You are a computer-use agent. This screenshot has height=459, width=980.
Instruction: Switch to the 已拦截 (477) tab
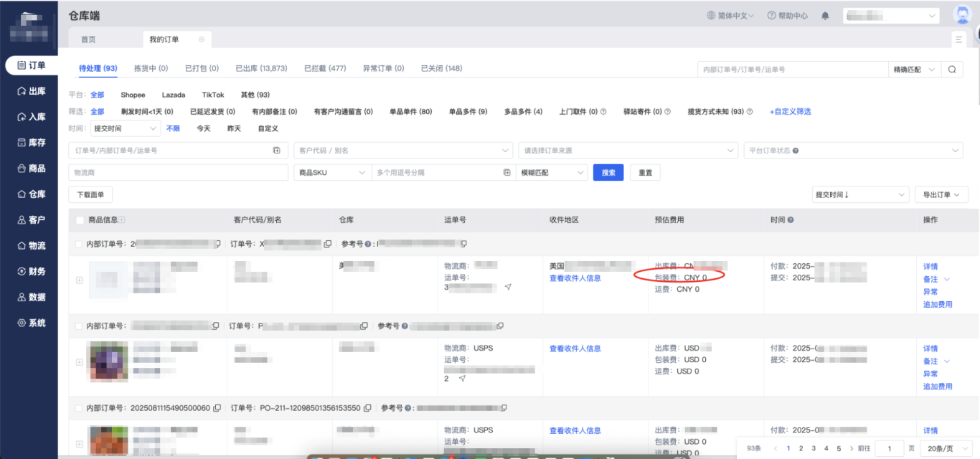tap(325, 68)
